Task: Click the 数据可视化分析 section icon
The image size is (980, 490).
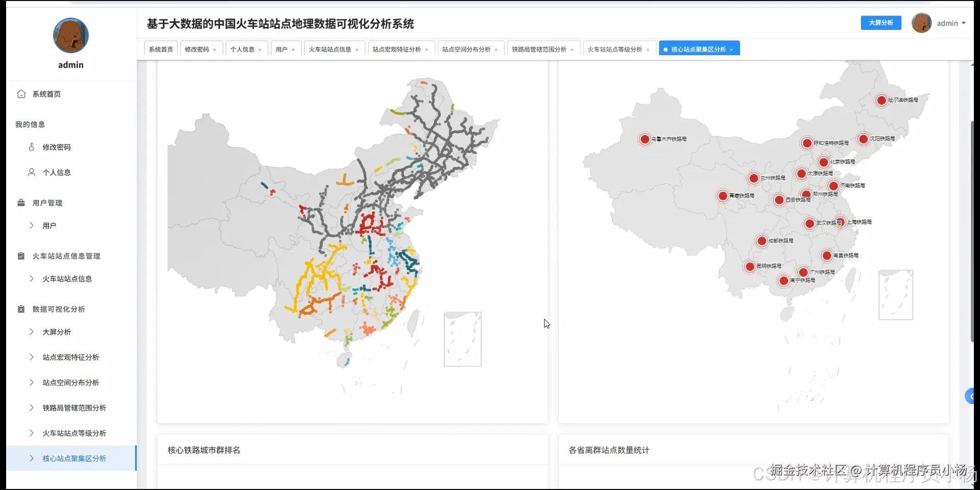Action: [x=21, y=309]
